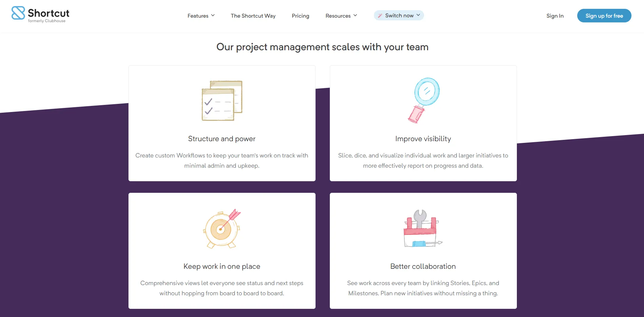The image size is (644, 317).
Task: Click the Shortcut formerly Clubhouse wordmark
Action: pyautogui.click(x=48, y=15)
